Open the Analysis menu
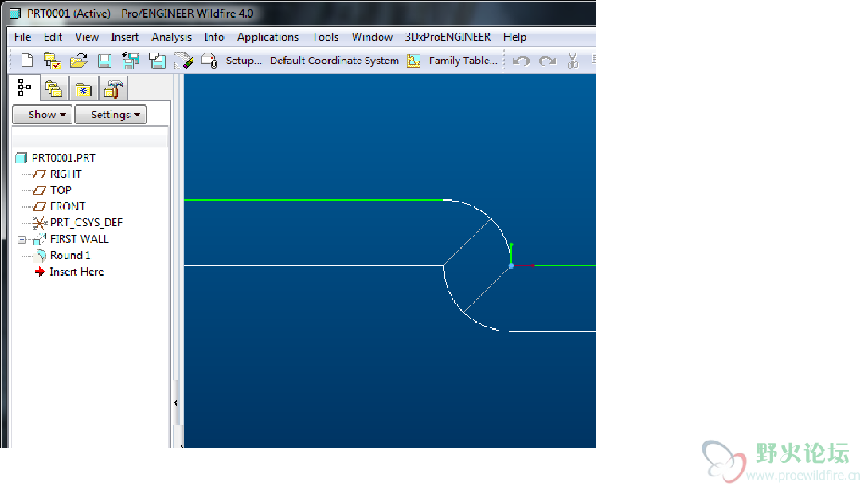The height and width of the screenshot is (490, 868). pos(171,37)
